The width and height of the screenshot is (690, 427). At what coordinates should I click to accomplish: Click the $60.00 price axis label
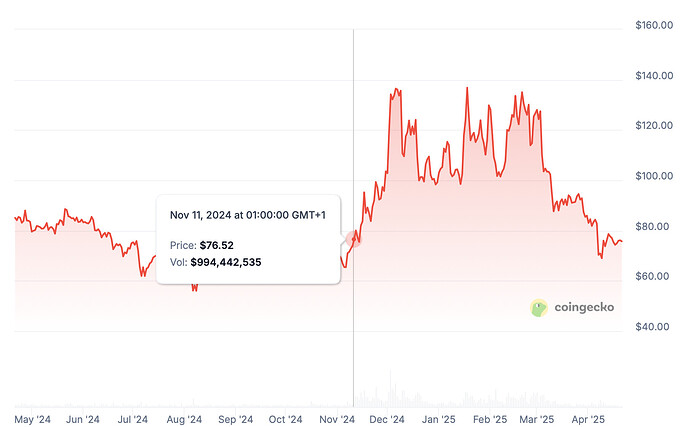coord(652,276)
